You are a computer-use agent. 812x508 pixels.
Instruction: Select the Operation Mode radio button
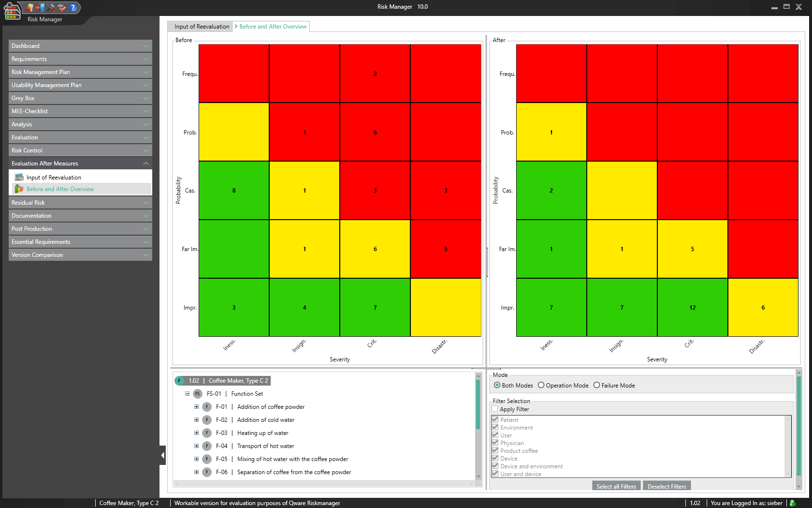click(x=541, y=386)
